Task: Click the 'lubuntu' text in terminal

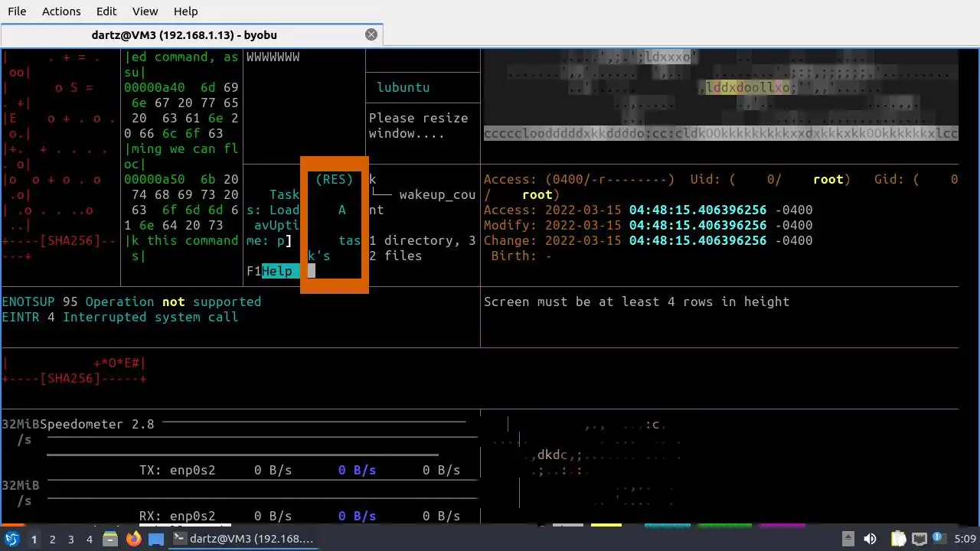Action: (x=403, y=87)
